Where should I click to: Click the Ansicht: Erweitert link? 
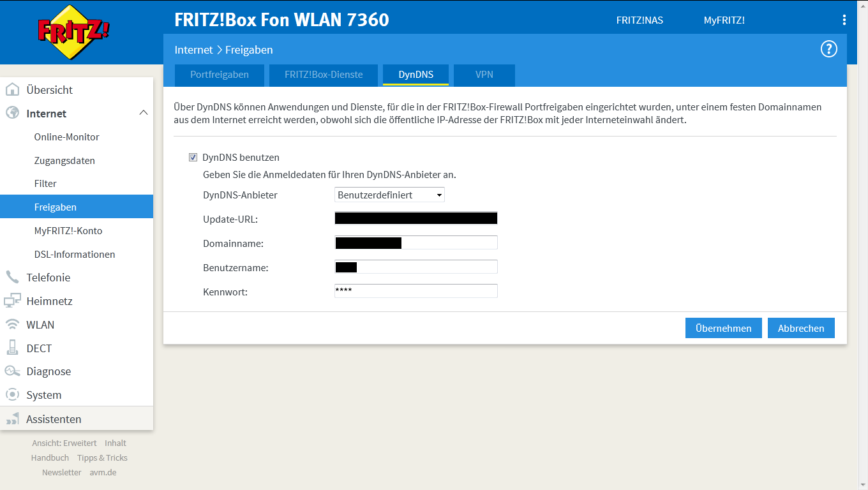pos(64,443)
